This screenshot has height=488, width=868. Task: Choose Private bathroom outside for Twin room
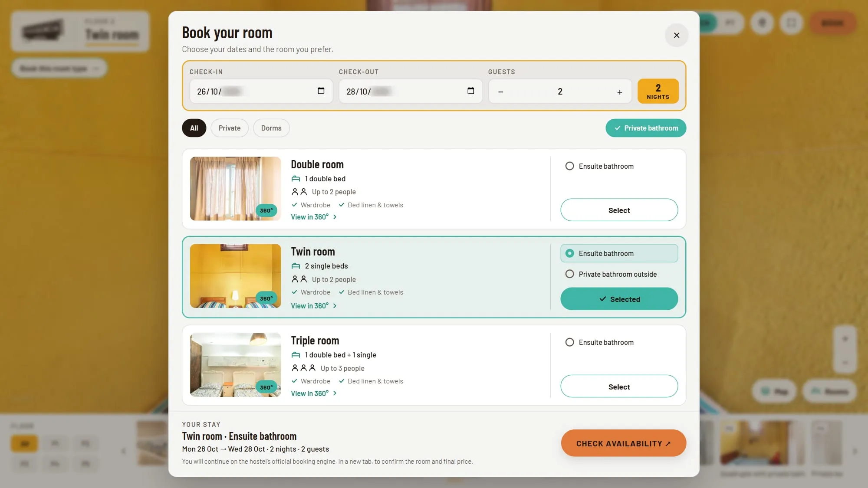coord(611,274)
